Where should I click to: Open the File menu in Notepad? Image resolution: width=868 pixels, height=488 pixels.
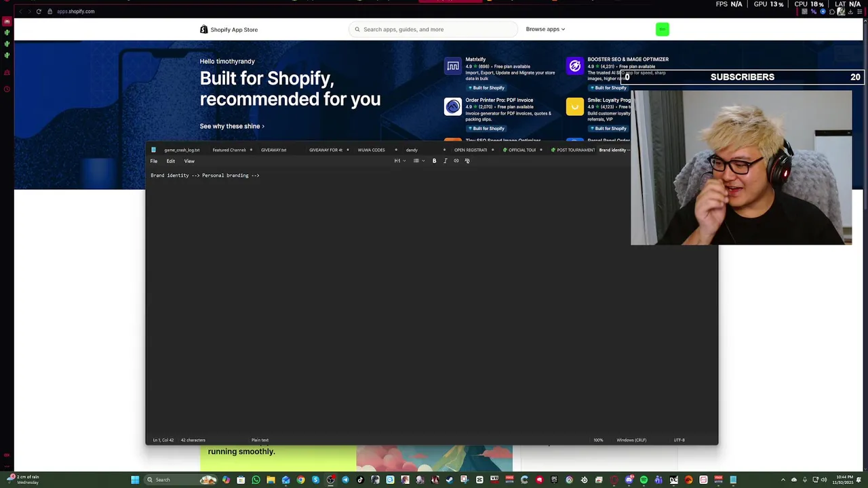(154, 161)
